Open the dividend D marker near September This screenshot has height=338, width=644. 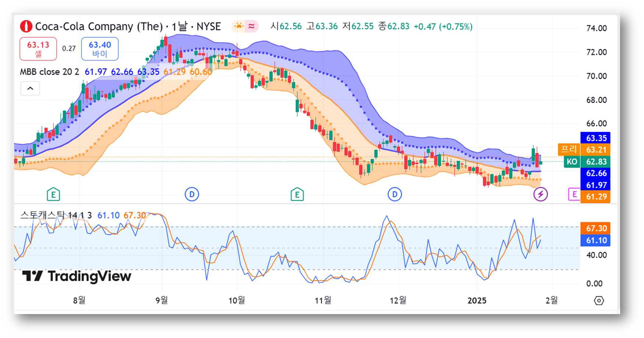(x=192, y=194)
